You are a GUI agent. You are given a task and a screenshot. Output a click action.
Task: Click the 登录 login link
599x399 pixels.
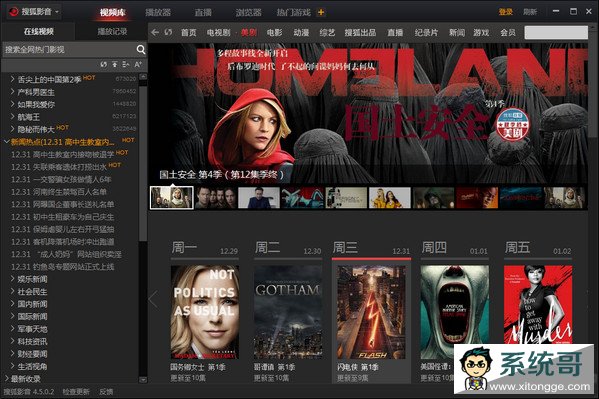(505, 12)
